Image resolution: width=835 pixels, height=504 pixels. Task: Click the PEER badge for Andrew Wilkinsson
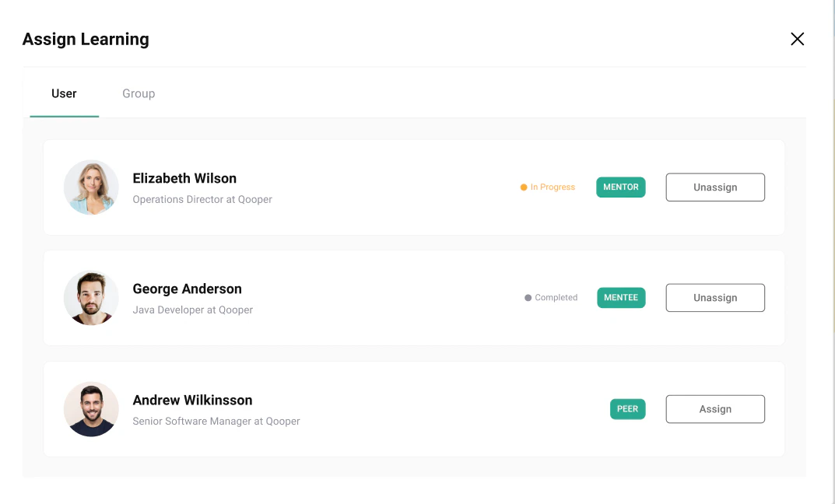tap(627, 408)
